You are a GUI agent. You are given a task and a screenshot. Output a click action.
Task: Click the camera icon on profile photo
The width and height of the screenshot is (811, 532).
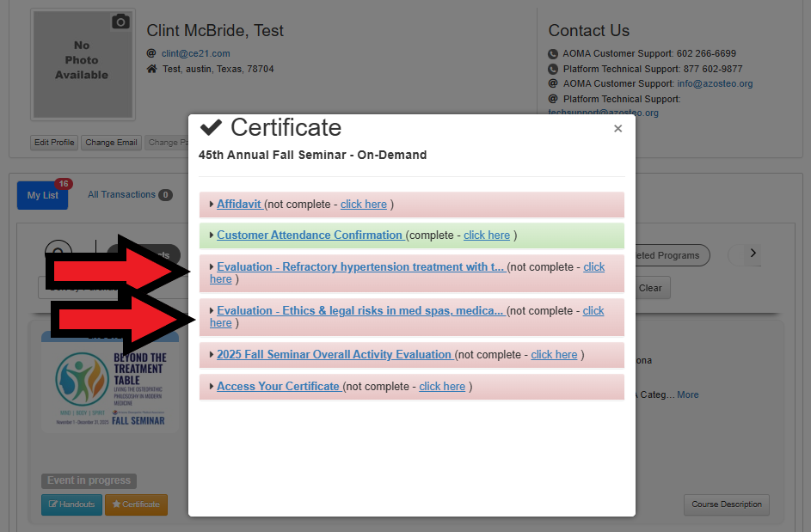pos(120,21)
